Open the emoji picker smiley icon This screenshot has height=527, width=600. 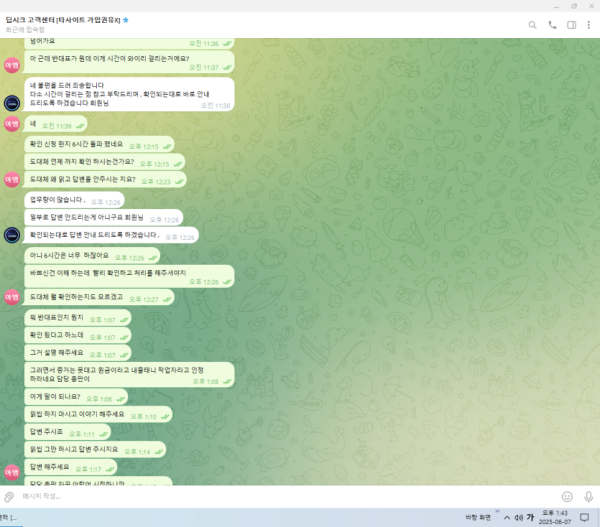[567, 497]
